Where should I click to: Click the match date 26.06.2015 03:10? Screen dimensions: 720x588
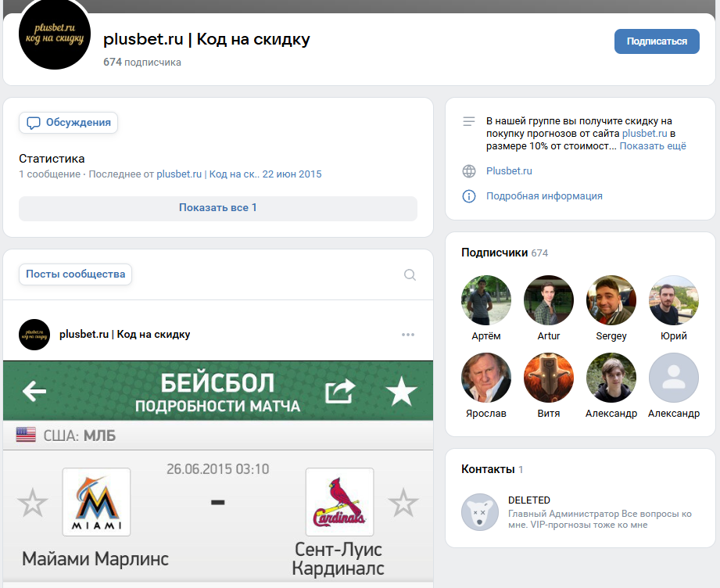[217, 469]
